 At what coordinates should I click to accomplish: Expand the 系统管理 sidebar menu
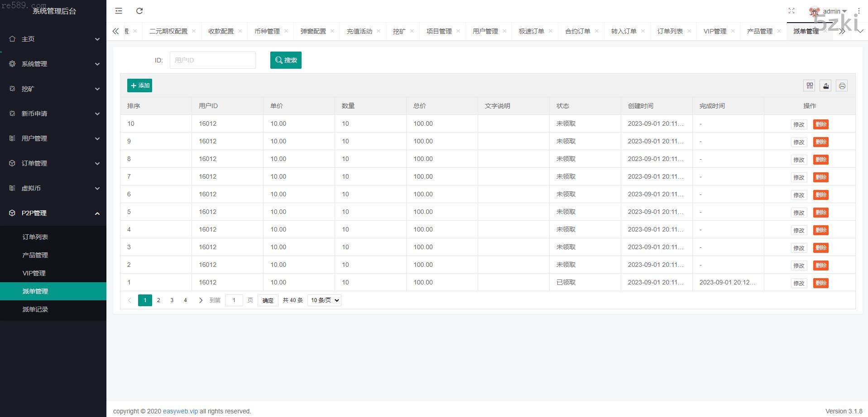53,64
